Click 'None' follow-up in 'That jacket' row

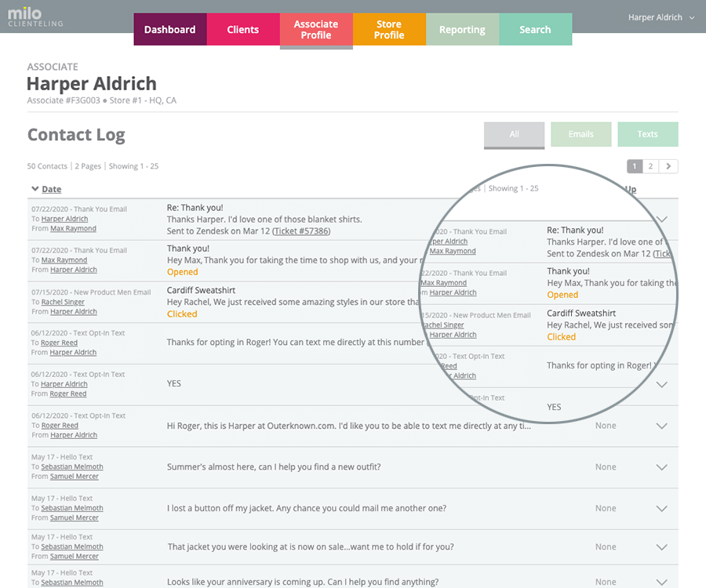606,547
